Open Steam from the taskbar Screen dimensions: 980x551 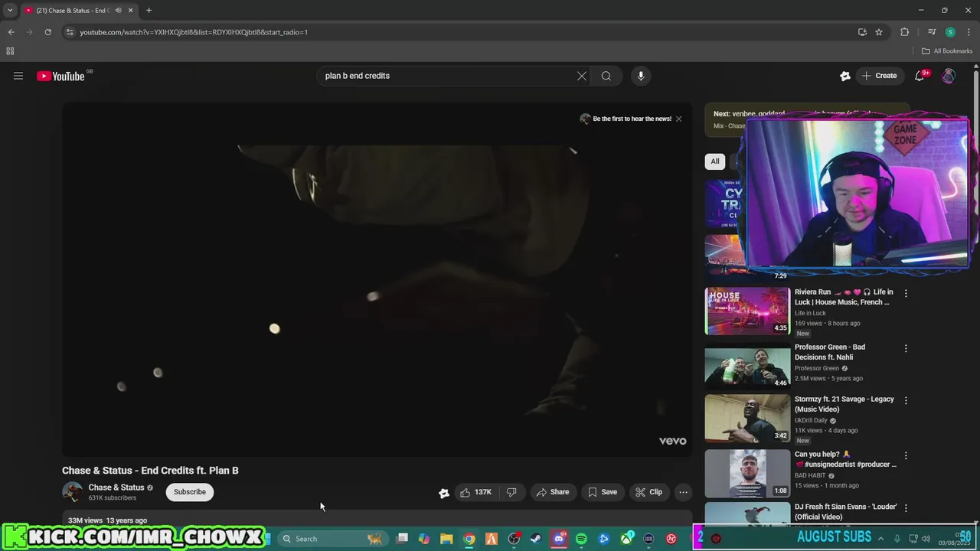(536, 539)
